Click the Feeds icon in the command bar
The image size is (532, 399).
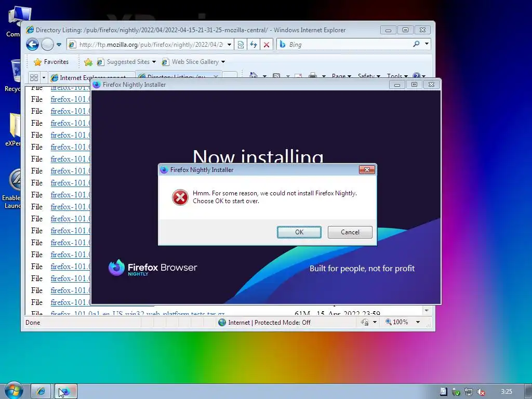pyautogui.click(x=276, y=76)
